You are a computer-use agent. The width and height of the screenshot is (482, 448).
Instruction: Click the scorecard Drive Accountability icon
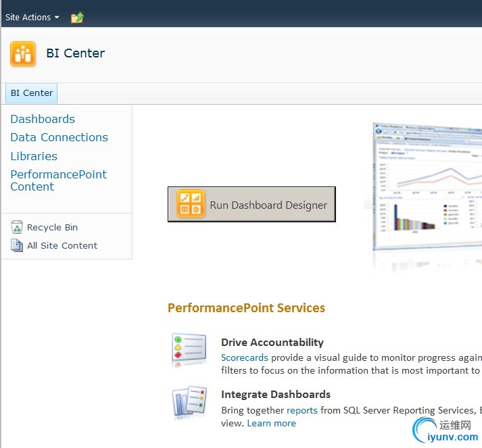(189, 349)
